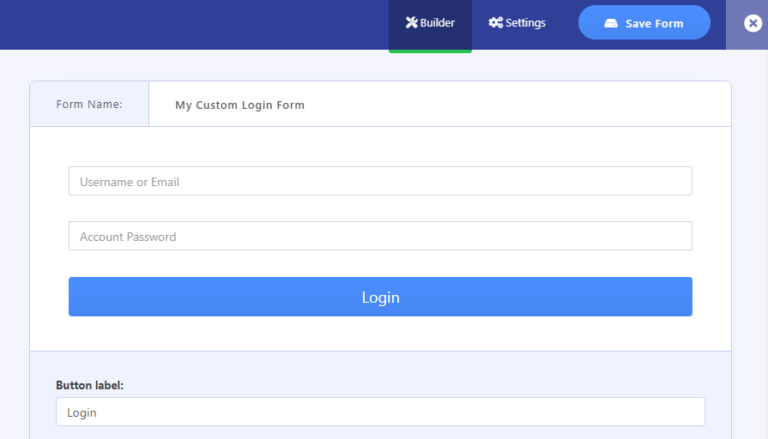Switch to the Settings tab
The width and height of the screenshot is (768, 439).
517,23
